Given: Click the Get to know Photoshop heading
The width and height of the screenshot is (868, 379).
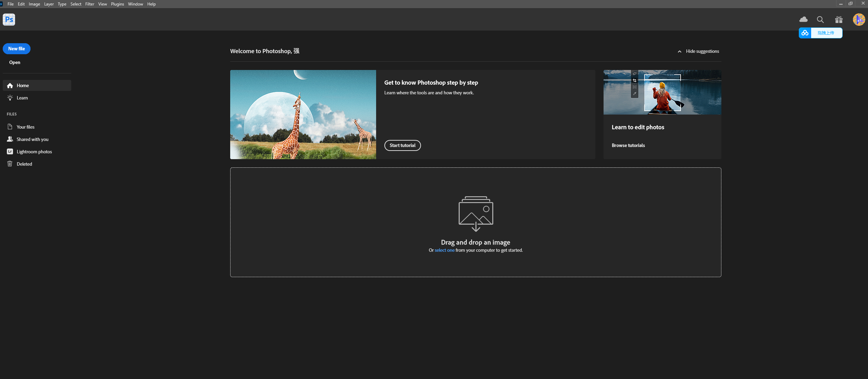Looking at the screenshot, I should (x=431, y=83).
